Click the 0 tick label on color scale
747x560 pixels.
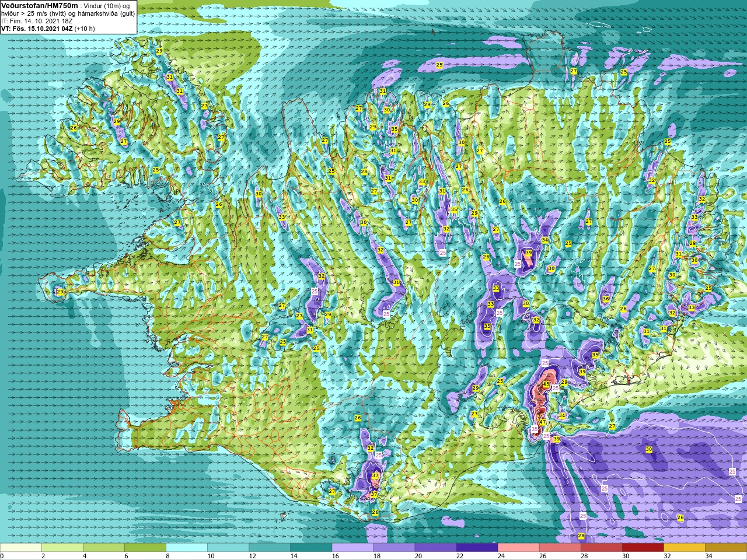(x=2, y=556)
